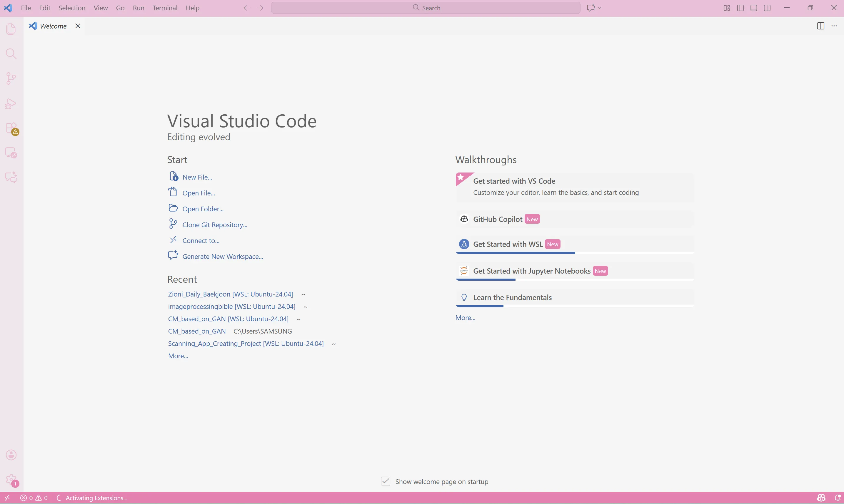
Task: Open the Explorer view in activity bar
Action: (x=11, y=29)
